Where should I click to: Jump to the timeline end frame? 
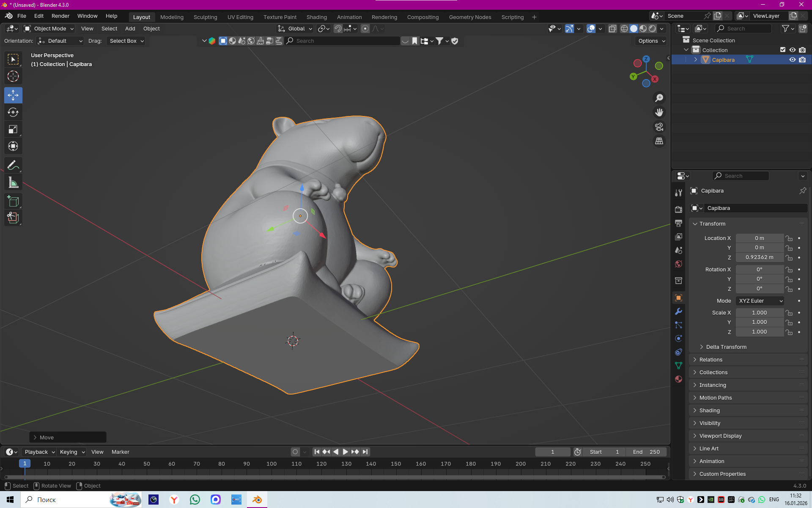point(365,452)
